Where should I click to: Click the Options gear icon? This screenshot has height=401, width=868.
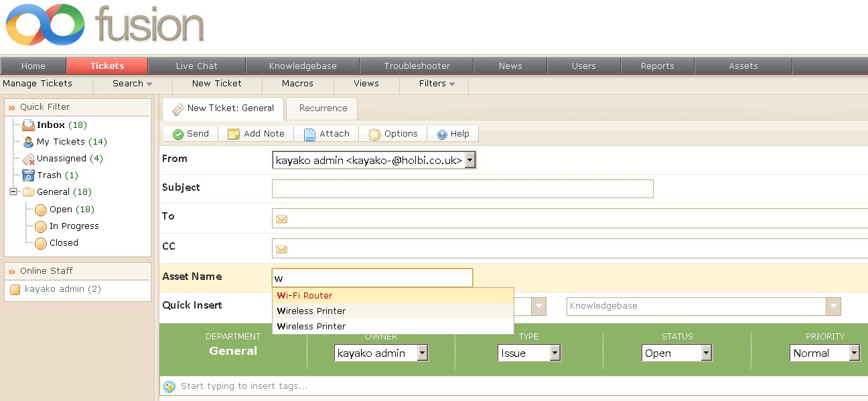point(374,134)
